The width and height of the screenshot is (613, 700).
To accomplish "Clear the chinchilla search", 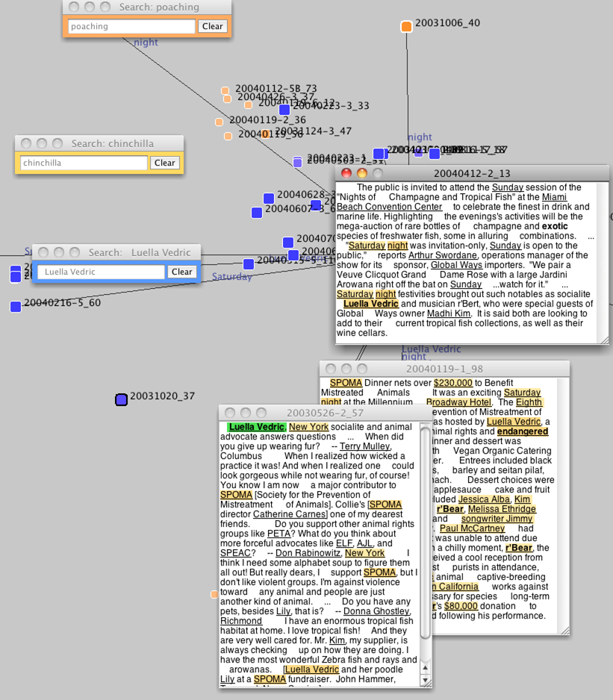I will pyautogui.click(x=164, y=163).
